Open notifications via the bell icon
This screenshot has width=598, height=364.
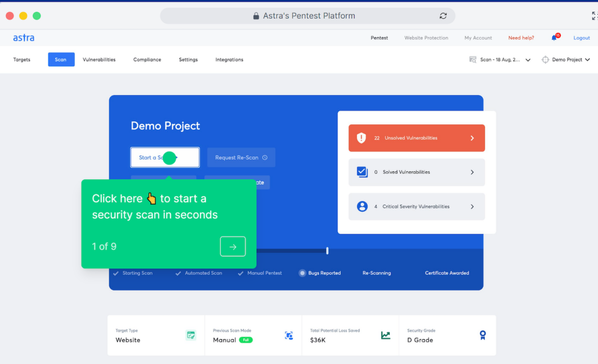554,37
